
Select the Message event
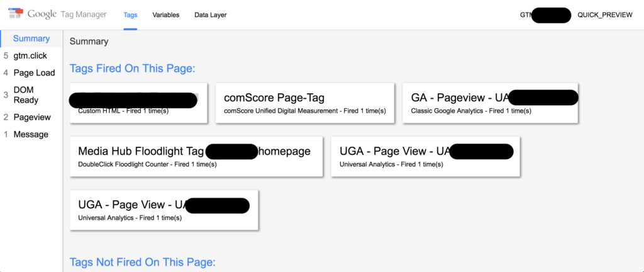tap(31, 134)
